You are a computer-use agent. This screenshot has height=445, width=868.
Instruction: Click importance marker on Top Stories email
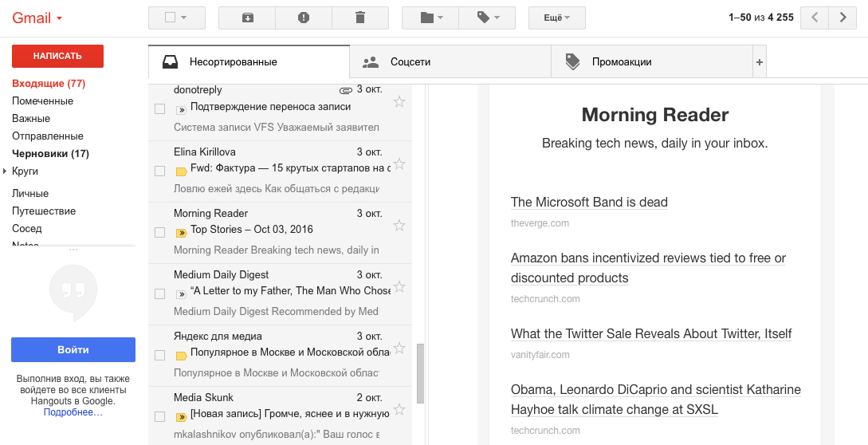(181, 233)
